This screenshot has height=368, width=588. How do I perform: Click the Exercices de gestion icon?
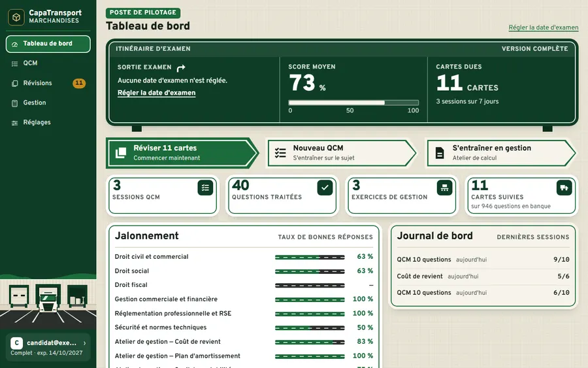pyautogui.click(x=444, y=188)
